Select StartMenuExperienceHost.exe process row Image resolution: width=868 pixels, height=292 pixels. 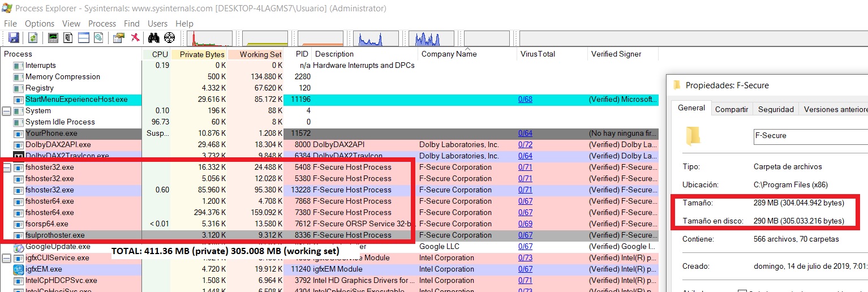(x=330, y=99)
